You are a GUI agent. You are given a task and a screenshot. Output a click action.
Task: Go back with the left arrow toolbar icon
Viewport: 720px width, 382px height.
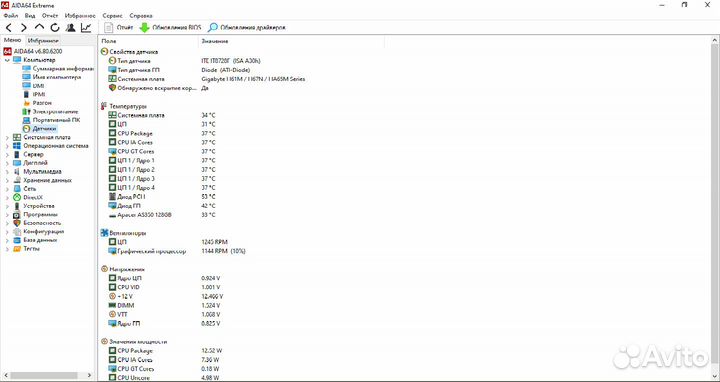click(x=9, y=28)
